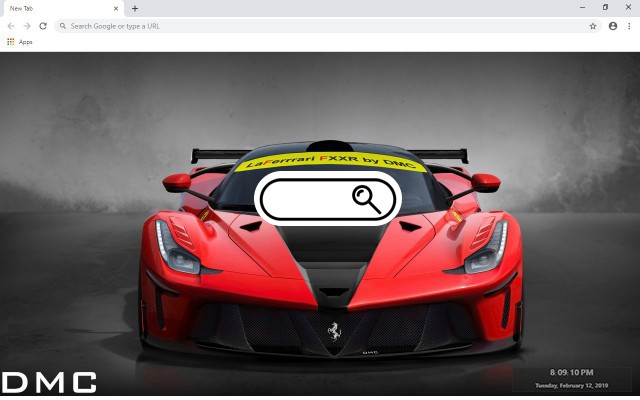640x400 pixels.
Task: Go back with the browser back arrow
Action: point(11,26)
